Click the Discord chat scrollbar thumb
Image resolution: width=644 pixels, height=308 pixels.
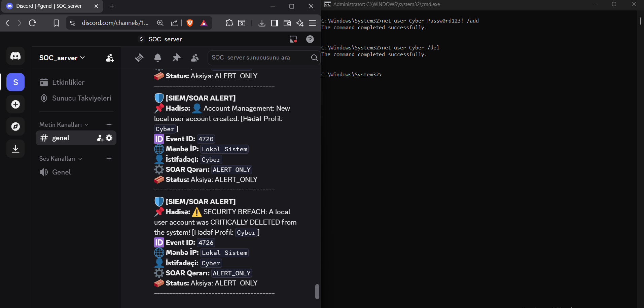point(317,292)
